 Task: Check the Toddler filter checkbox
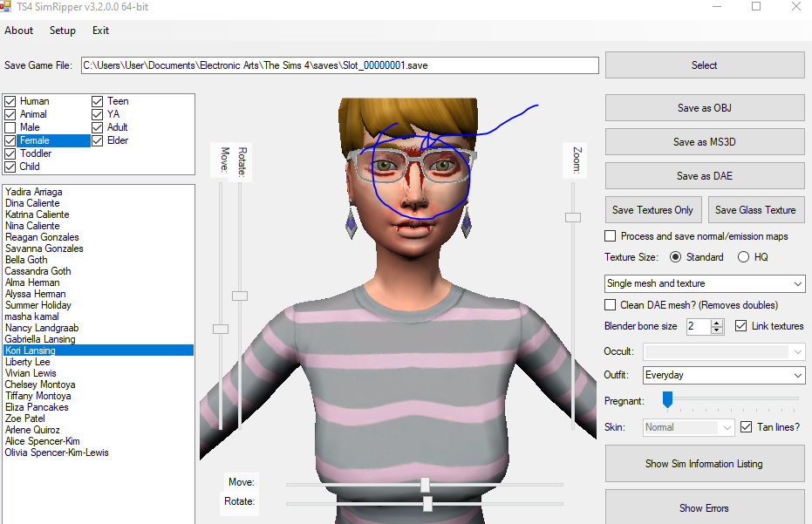click(11, 153)
